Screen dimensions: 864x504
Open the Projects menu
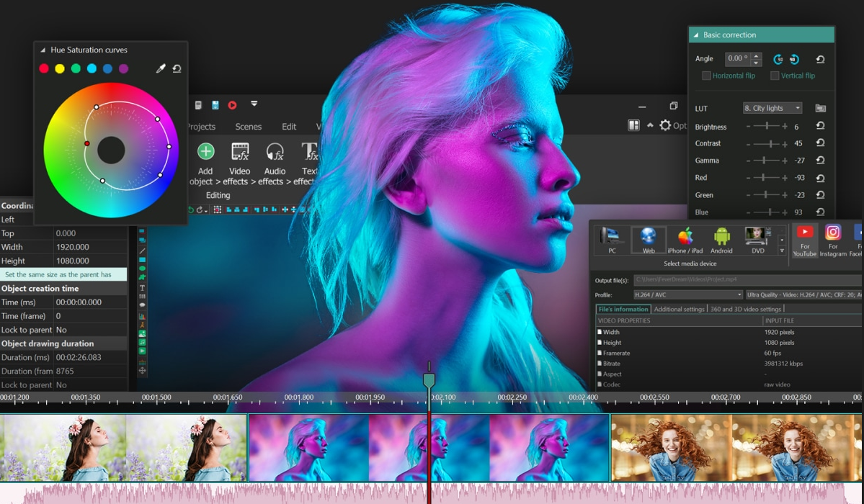(x=201, y=127)
